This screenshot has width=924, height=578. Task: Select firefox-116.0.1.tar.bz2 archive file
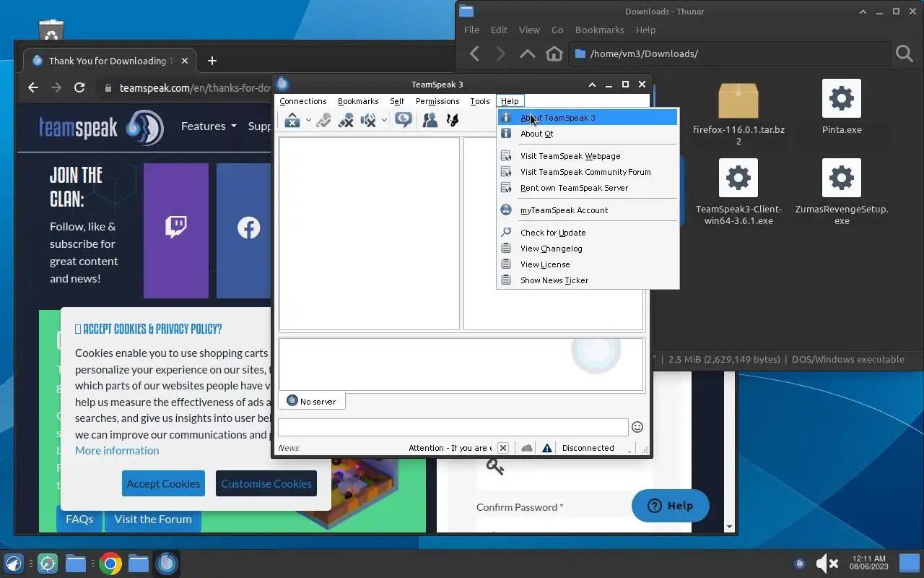pos(738,113)
